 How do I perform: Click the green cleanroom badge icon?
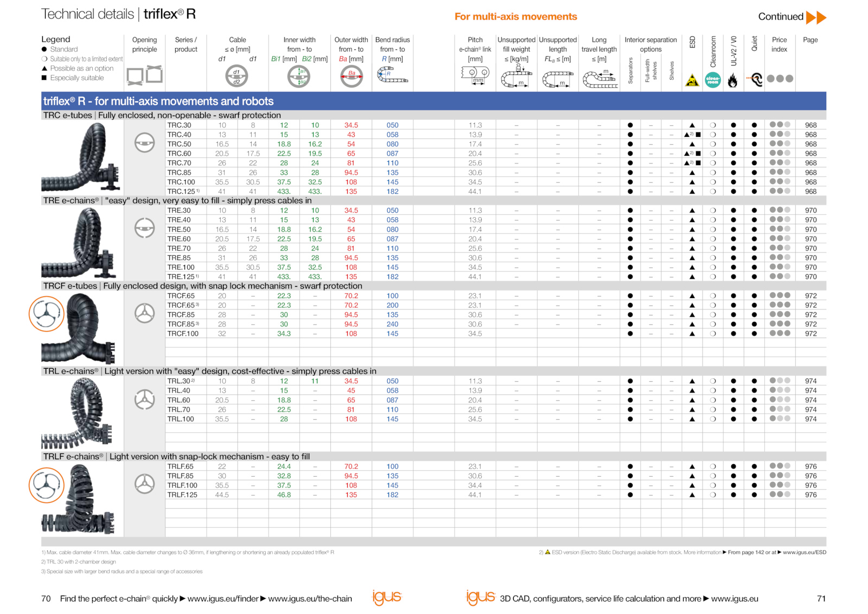713,80
